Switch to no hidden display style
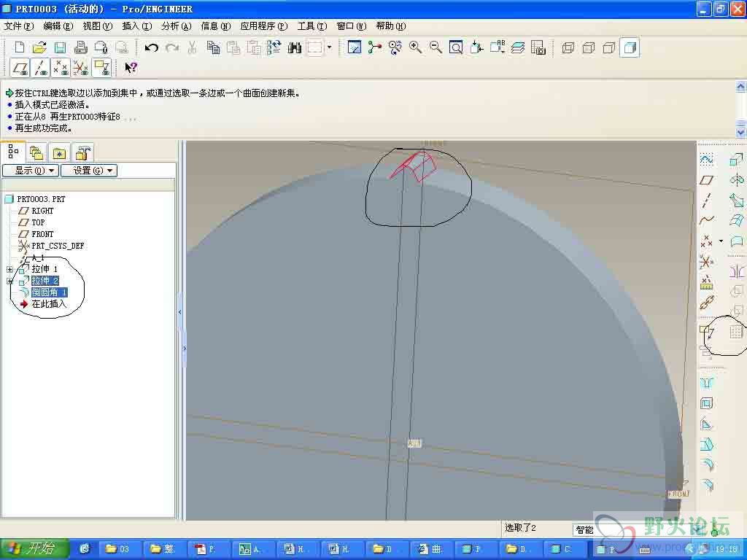The width and height of the screenshot is (747, 560). (609, 47)
